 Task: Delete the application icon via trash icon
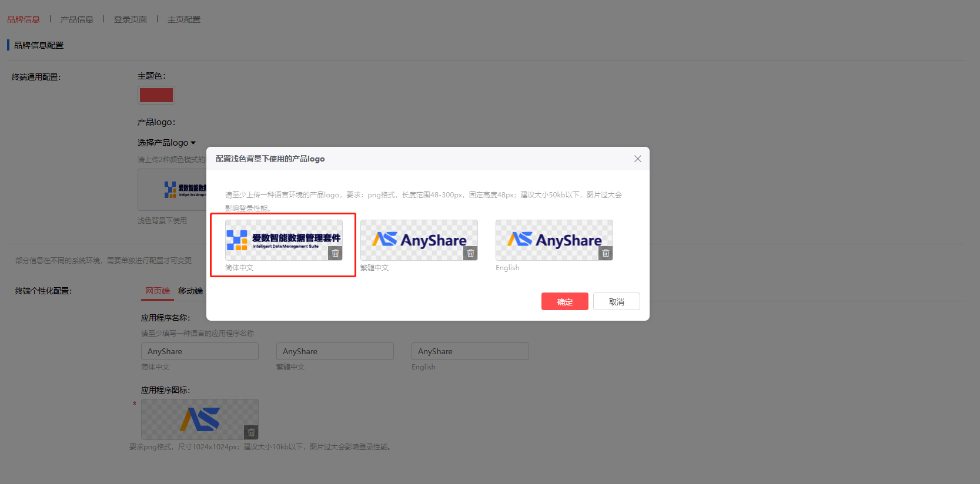click(x=251, y=432)
